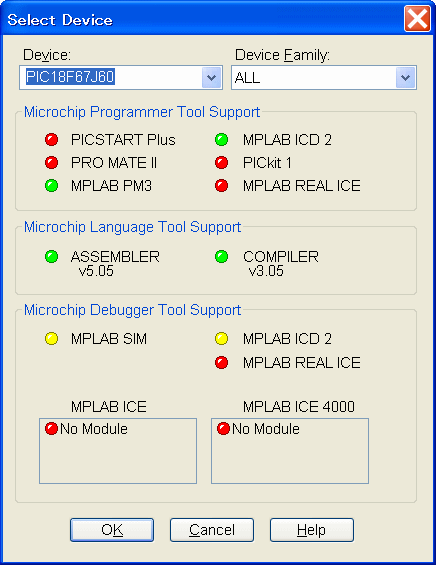Click the green COMPILER status indicator

221,257
